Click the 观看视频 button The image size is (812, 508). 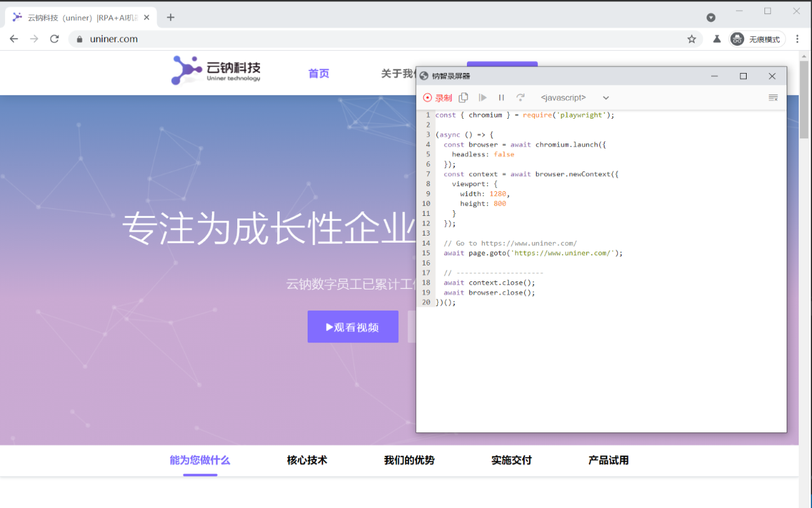tap(353, 326)
